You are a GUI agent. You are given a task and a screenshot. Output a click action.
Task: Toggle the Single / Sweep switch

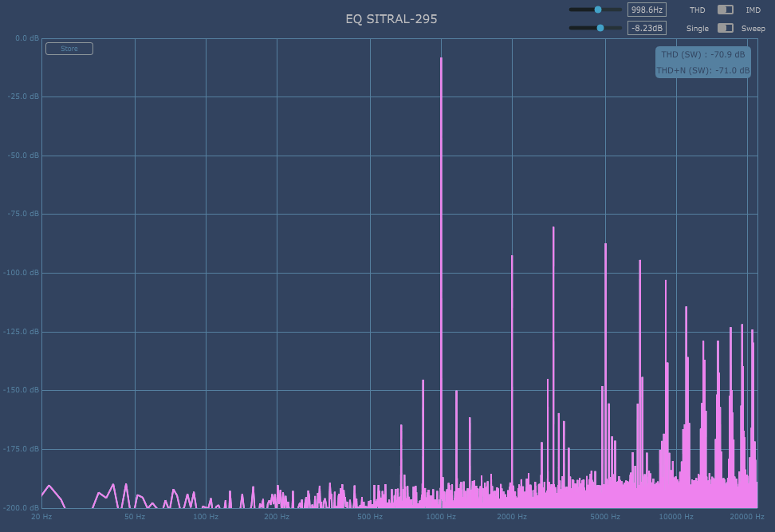725,28
